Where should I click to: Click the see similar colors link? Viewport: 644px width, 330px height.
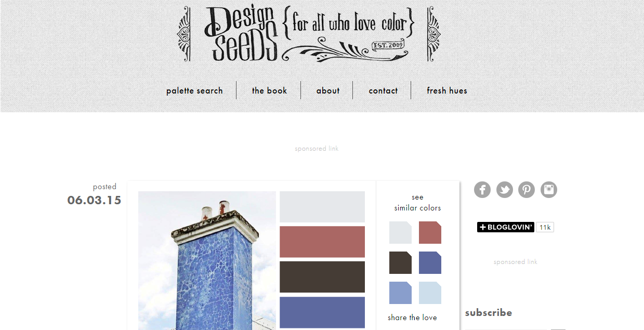pos(417,203)
